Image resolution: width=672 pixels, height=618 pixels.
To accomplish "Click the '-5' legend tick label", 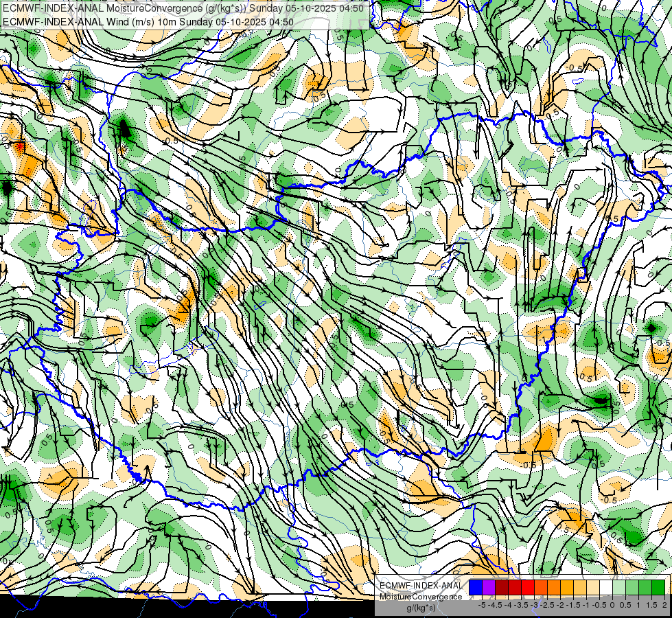I will [482, 605].
